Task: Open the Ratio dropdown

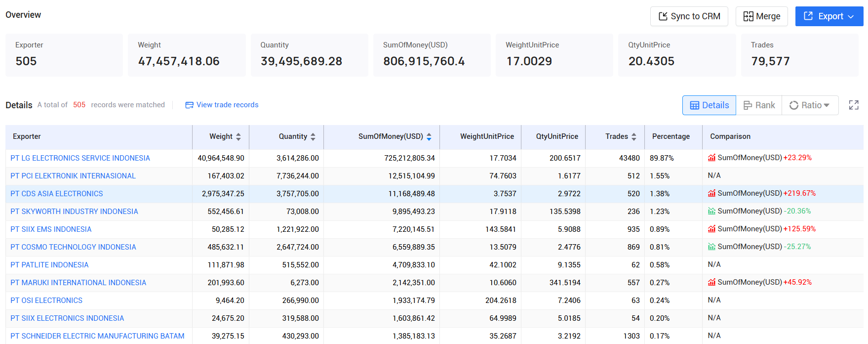Action: coord(810,105)
